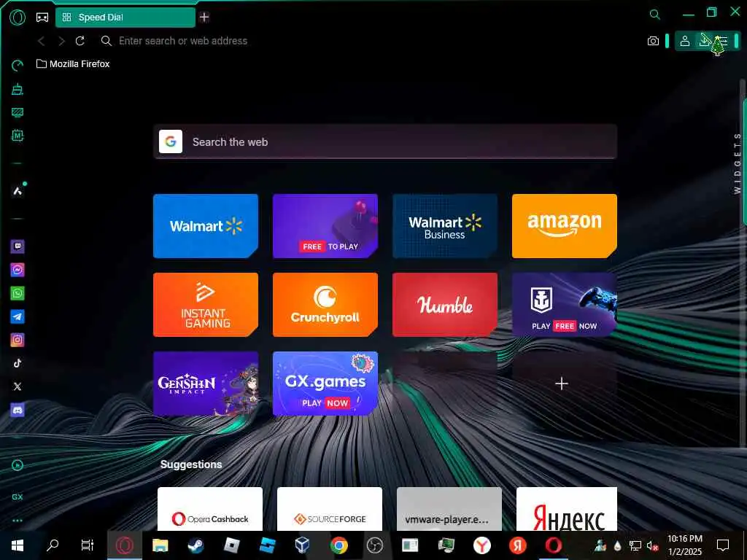The width and height of the screenshot is (747, 560).
Task: Open the Crunchyroll tile
Action: [x=325, y=305]
